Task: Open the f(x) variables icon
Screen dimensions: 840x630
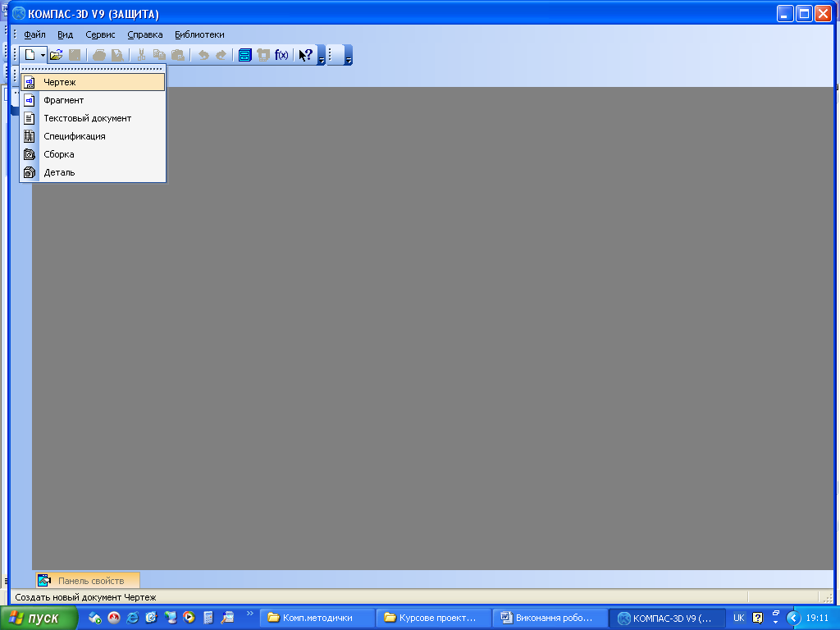Action: [281, 55]
